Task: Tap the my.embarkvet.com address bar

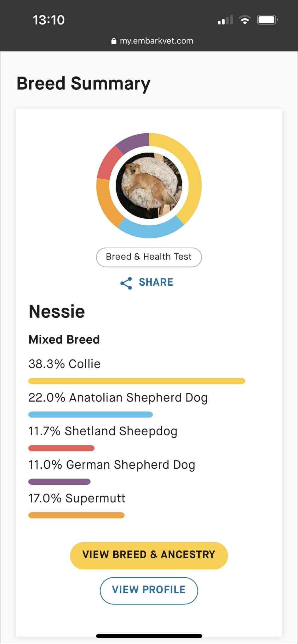Action: [x=152, y=41]
